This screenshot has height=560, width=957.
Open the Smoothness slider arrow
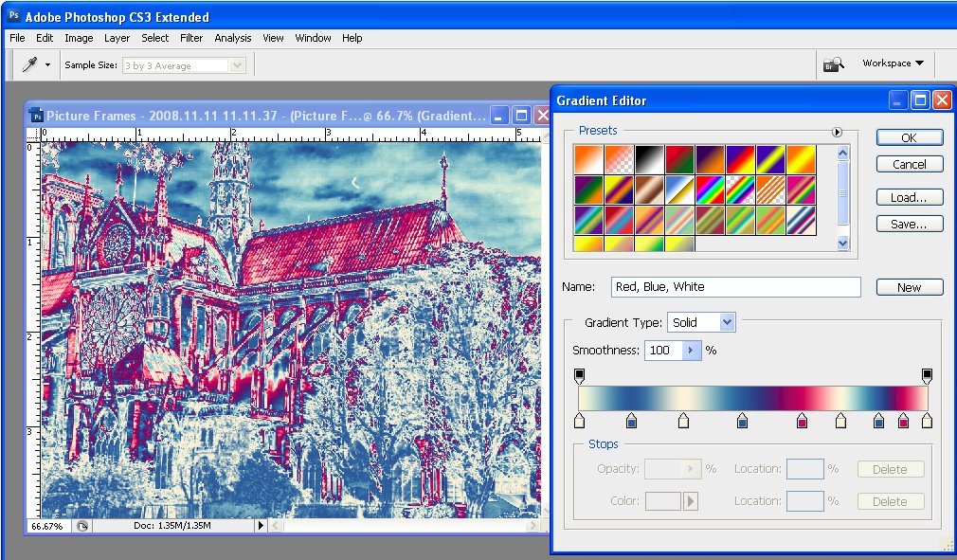[x=691, y=351]
